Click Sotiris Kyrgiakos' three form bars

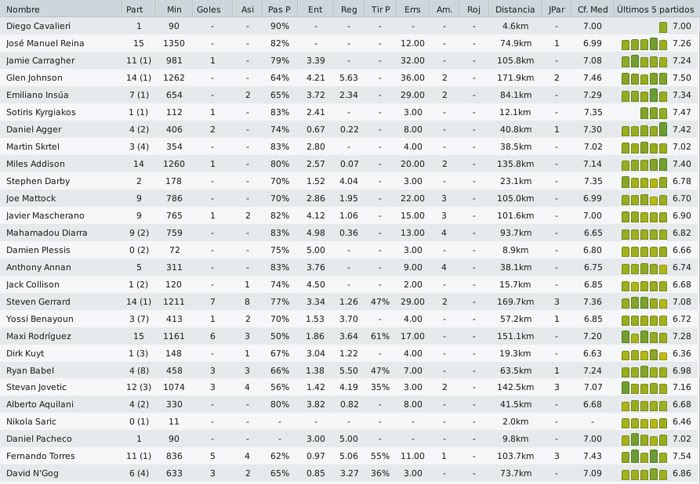[x=654, y=113]
